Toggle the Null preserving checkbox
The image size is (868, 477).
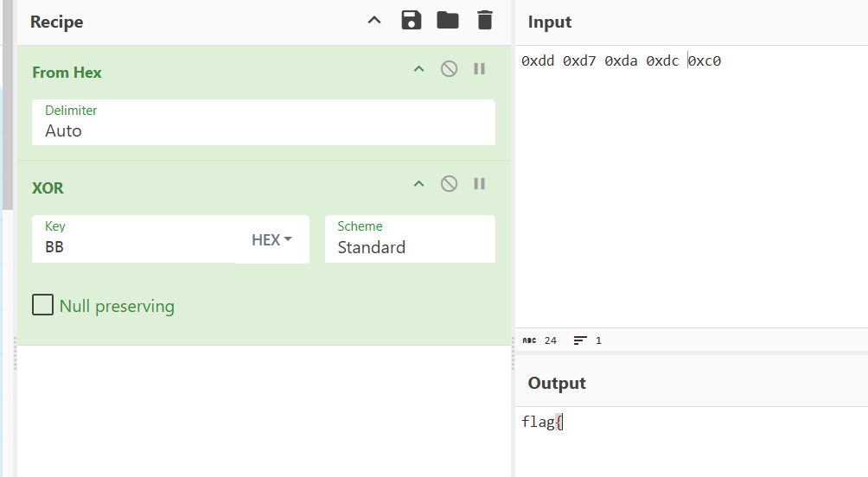(42, 305)
